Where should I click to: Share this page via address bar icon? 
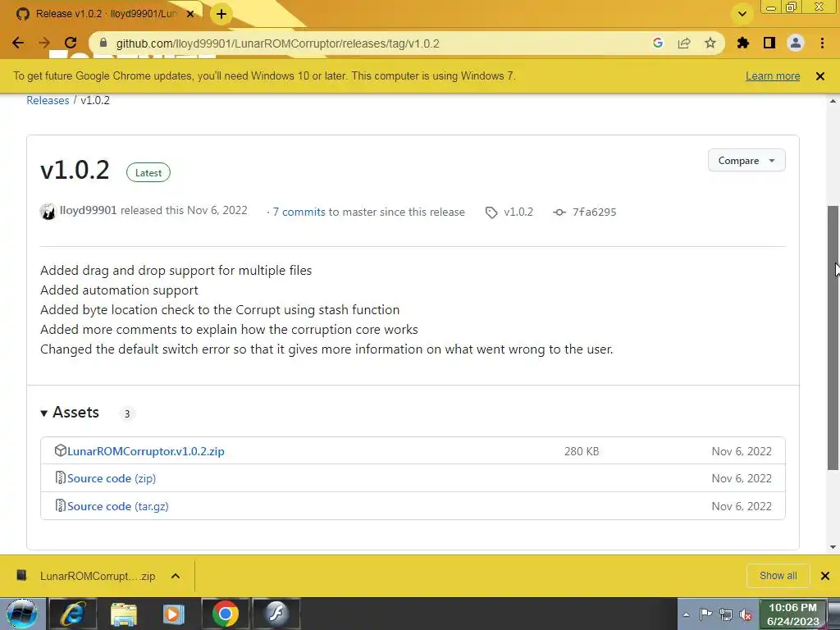(x=684, y=43)
